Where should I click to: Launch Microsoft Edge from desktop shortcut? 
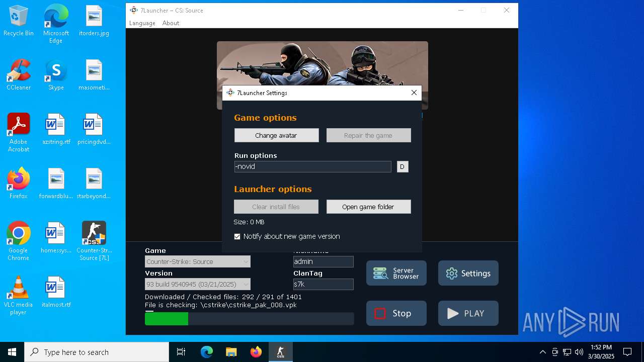coord(56,24)
